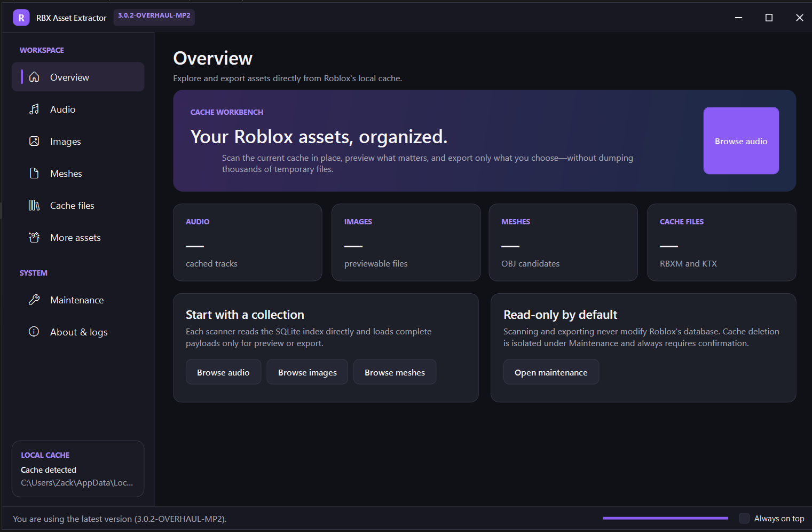This screenshot has height=532, width=812.
Task: Open the Maintenance page
Action: (x=78, y=300)
